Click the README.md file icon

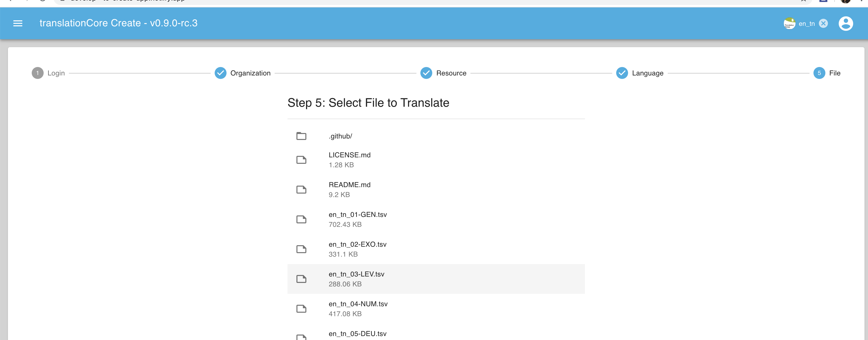pyautogui.click(x=301, y=190)
